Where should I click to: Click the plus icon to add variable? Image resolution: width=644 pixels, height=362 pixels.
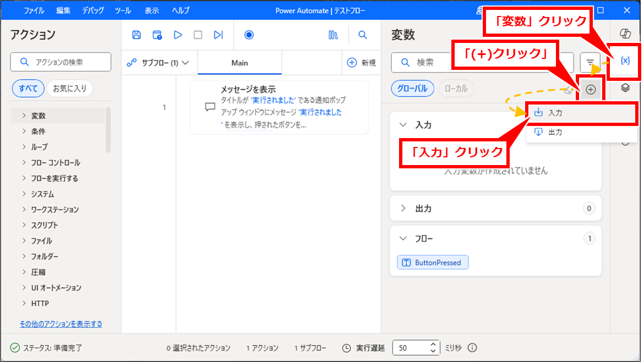click(x=591, y=90)
